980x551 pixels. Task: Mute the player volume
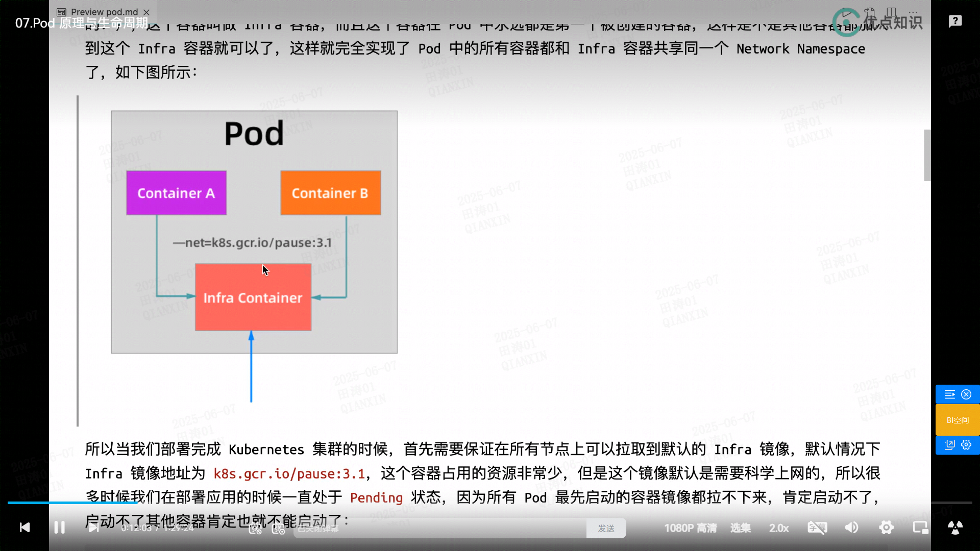[851, 528]
